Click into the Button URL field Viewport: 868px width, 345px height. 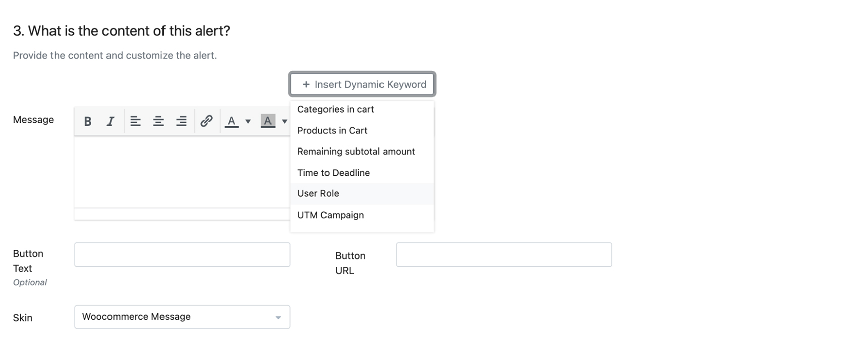[504, 255]
